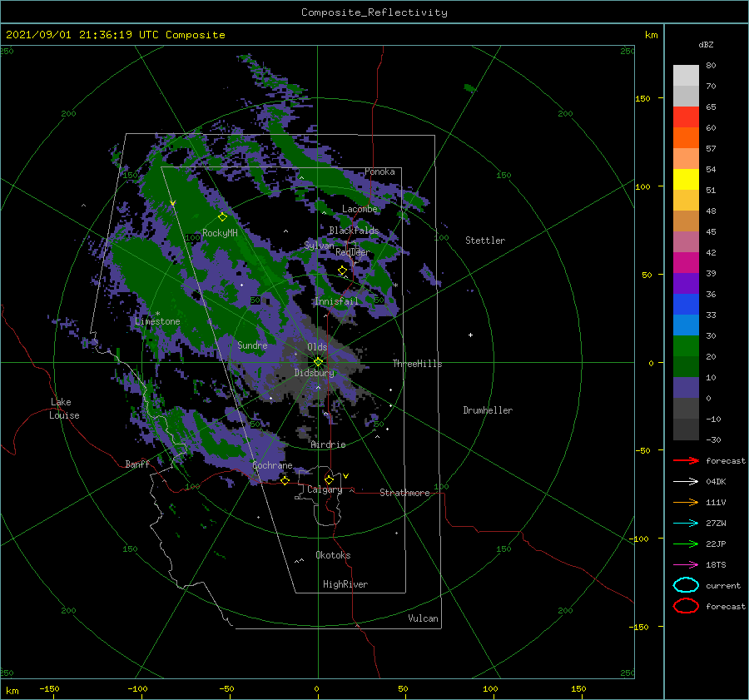Click the Calgary city label
Image resolution: width=749 pixels, height=700 pixels.
[x=325, y=489]
